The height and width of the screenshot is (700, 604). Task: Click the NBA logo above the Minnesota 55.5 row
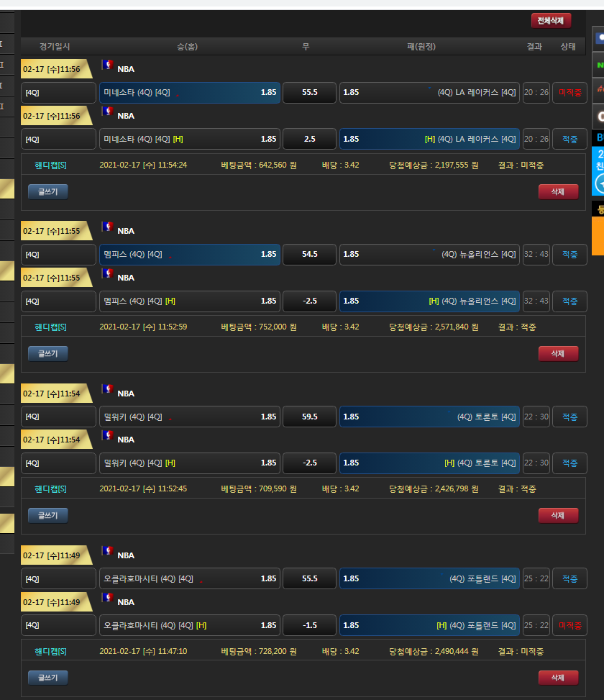[x=108, y=65]
